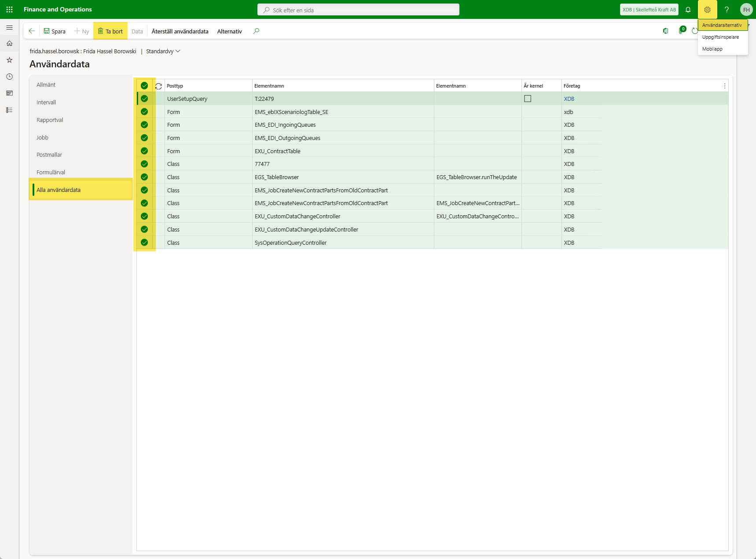
Task: Switch to the Rapportval tab
Action: tap(50, 120)
